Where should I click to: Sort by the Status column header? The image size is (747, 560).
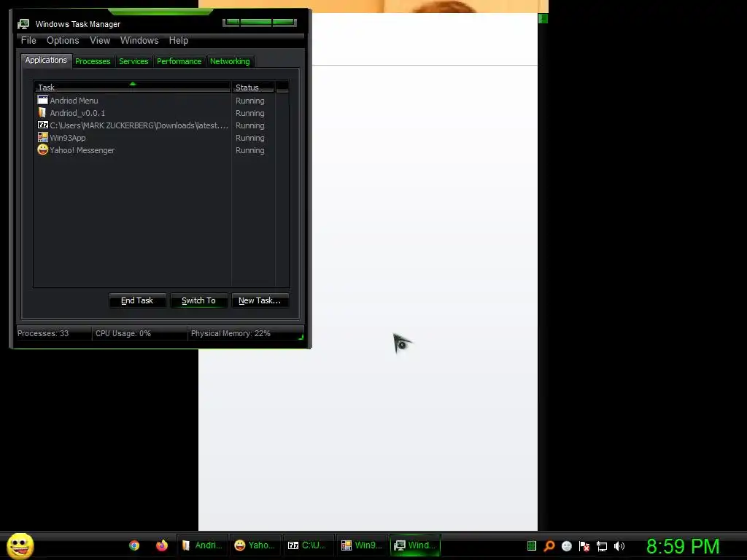coord(253,87)
